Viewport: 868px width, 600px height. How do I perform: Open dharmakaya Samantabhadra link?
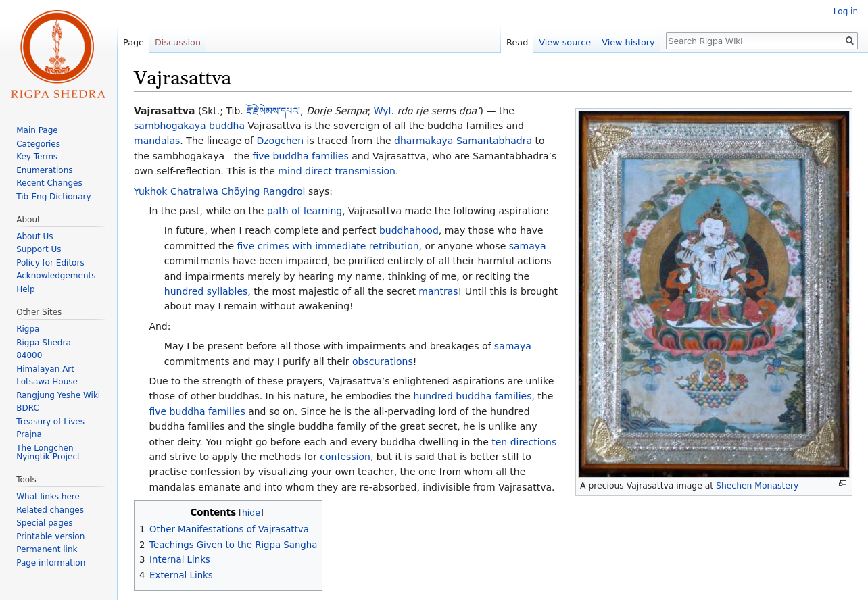pyautogui.click(x=463, y=141)
